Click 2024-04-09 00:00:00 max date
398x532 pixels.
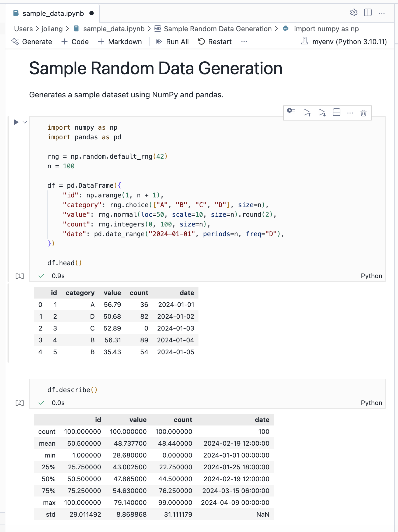235,503
